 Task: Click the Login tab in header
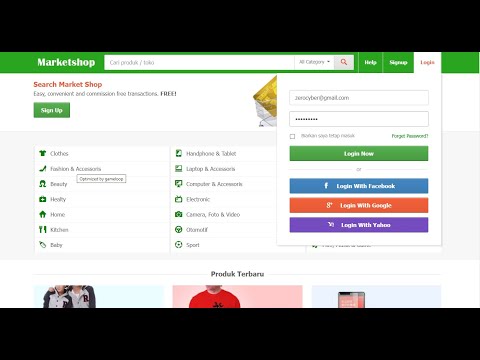tap(427, 62)
